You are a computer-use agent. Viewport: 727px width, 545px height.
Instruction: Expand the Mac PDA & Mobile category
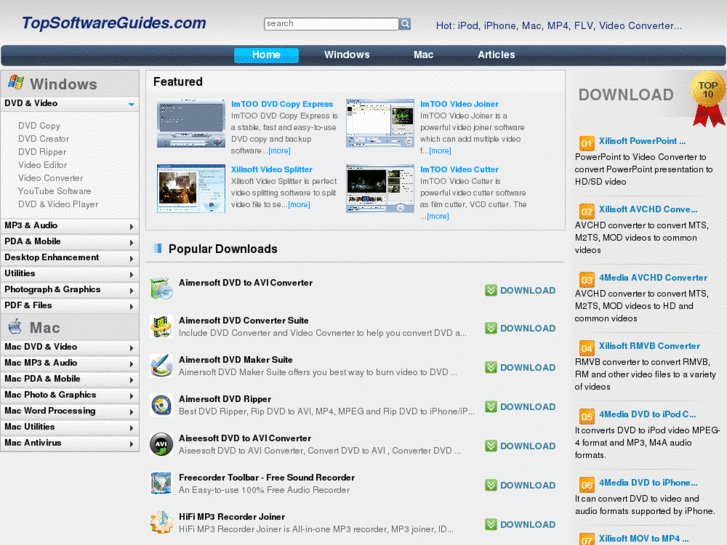tap(70, 379)
